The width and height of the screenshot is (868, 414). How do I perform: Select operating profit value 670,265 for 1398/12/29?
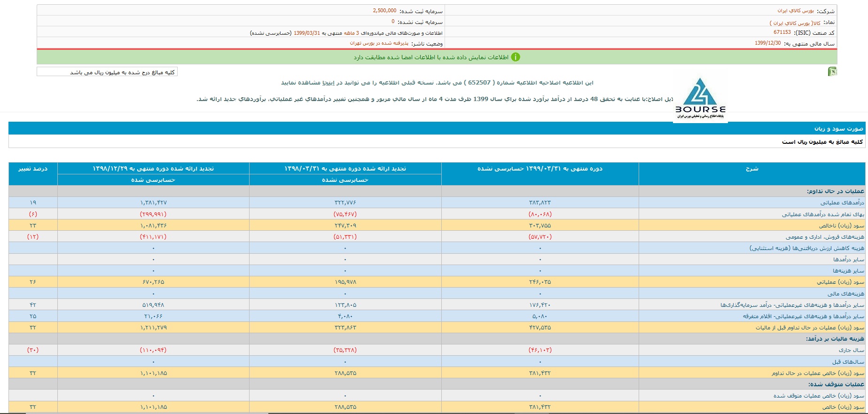click(153, 282)
